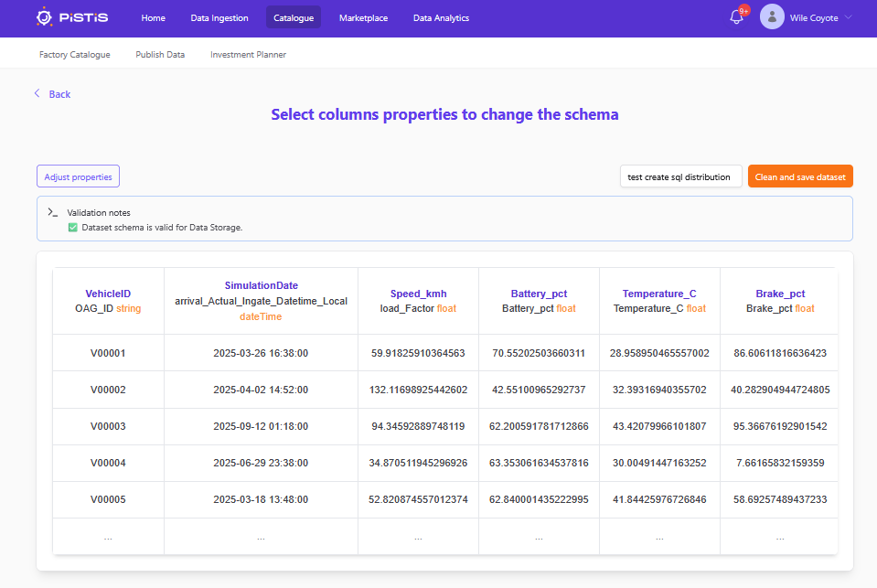Select the Battery_pct column header
This screenshot has height=588, width=877.
pos(539,294)
